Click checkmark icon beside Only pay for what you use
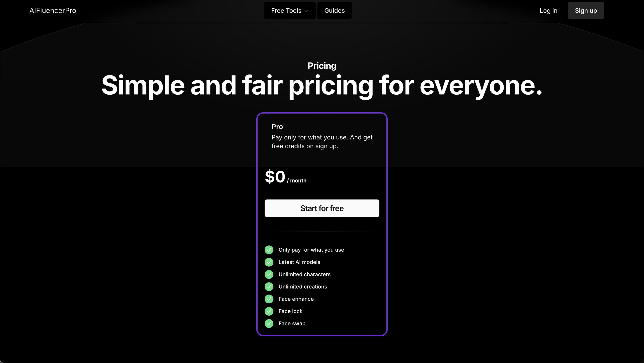Screen dimensions: 644x363 coord(269,250)
